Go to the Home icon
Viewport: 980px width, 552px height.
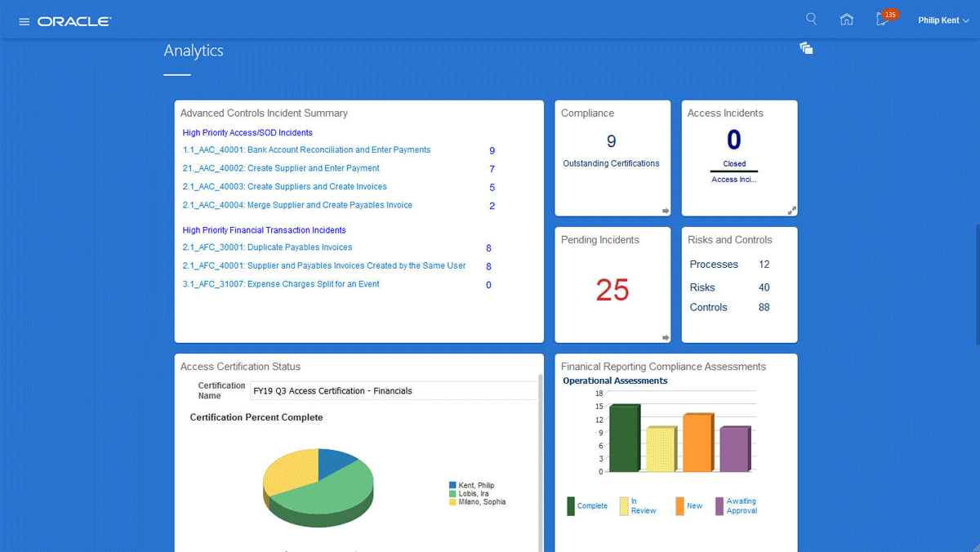[x=846, y=20]
